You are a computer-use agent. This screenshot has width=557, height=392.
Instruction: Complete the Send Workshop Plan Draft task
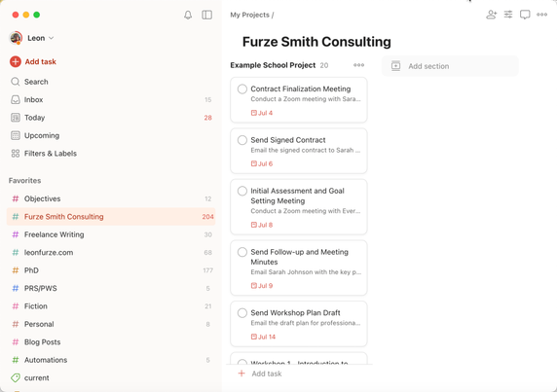[x=242, y=313]
